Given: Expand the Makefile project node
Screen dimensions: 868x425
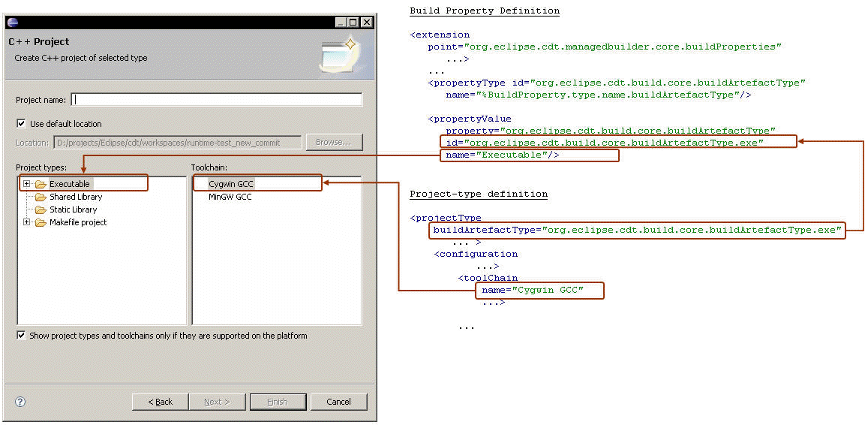Looking at the screenshot, I should point(26,222).
